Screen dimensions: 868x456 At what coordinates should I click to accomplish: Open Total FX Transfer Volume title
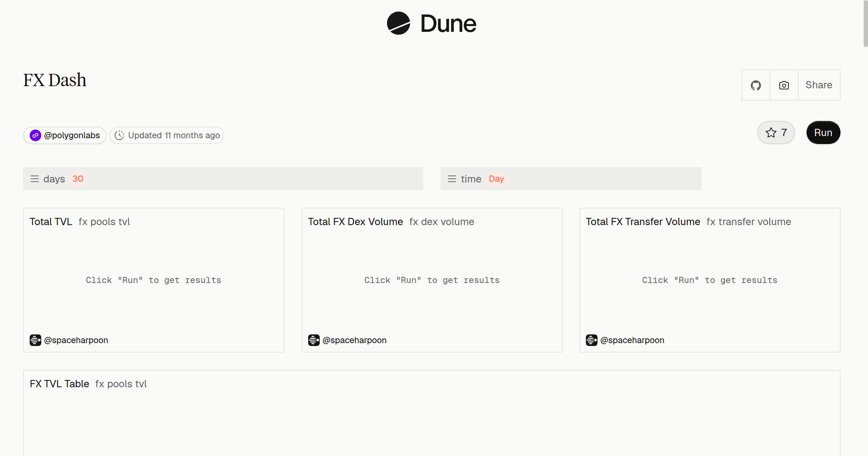point(643,221)
